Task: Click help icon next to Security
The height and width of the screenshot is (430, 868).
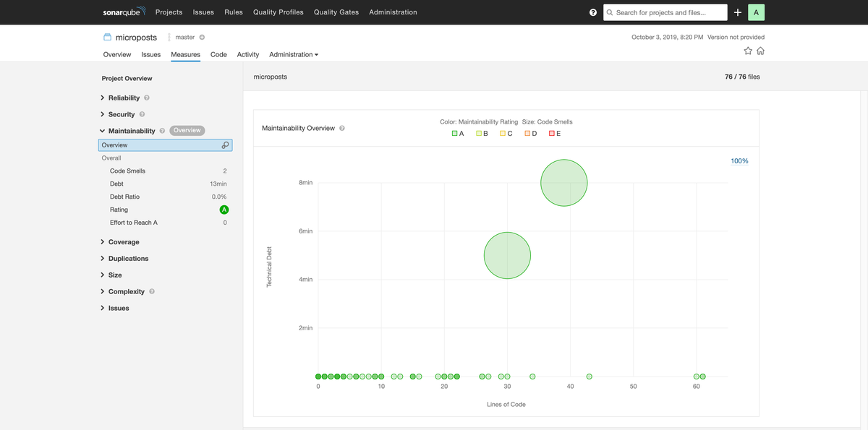Action: point(142,114)
